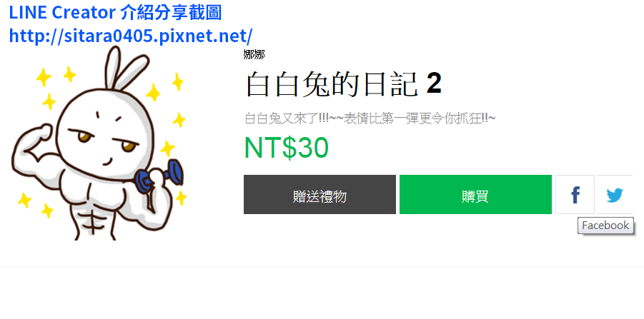Image resolution: width=644 pixels, height=319 pixels.
Task: Click the Facebook tooltip label
Action: click(x=605, y=226)
